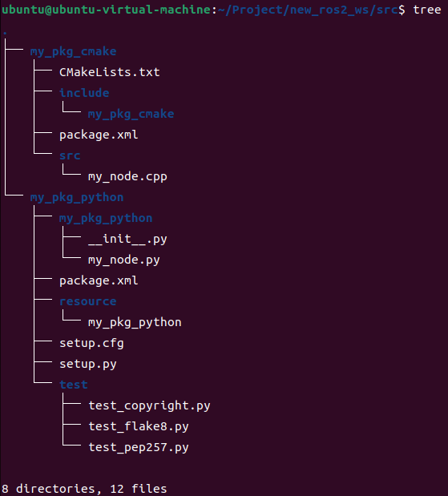Click the my_node.cpp file name
The height and width of the screenshot is (496, 448).
coord(127,176)
